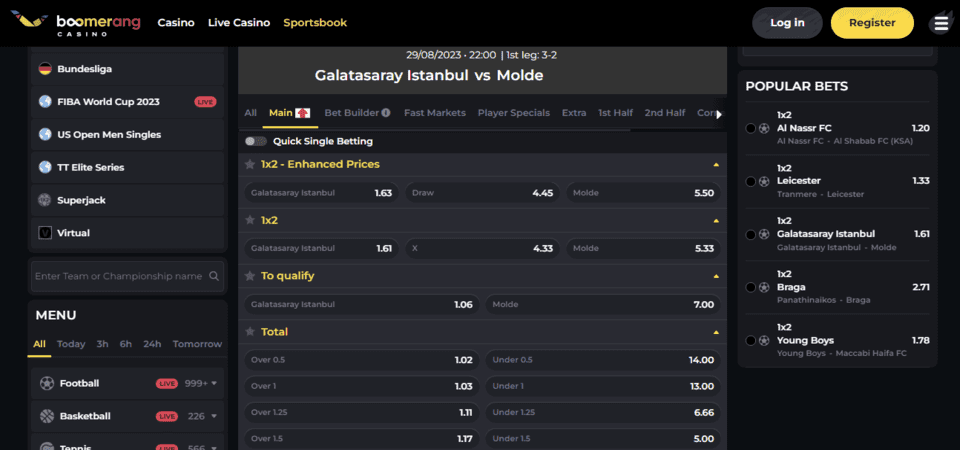Star the To qualify market
960x450 pixels.
(x=249, y=276)
